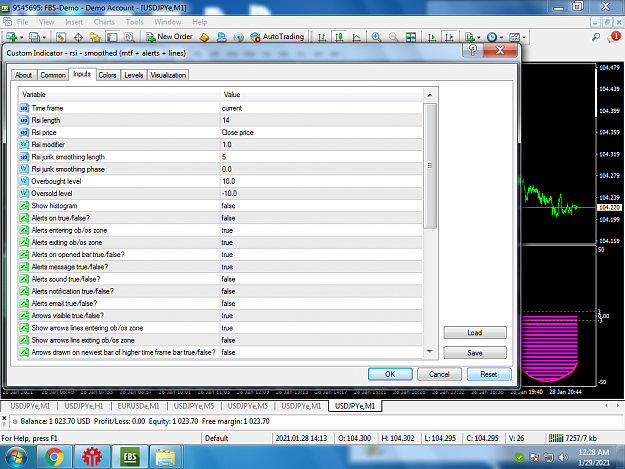The height and width of the screenshot is (469, 625).
Task: Zoom in on the chart
Action: click(x=376, y=37)
